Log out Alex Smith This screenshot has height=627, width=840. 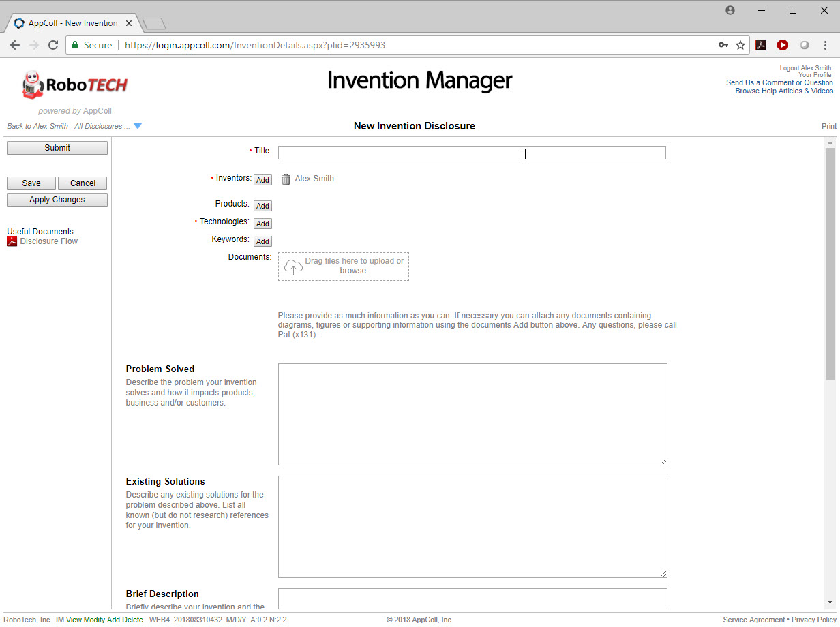(805, 68)
